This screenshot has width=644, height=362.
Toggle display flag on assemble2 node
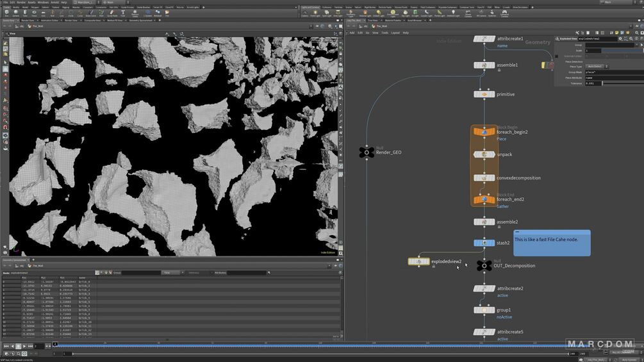click(493, 222)
